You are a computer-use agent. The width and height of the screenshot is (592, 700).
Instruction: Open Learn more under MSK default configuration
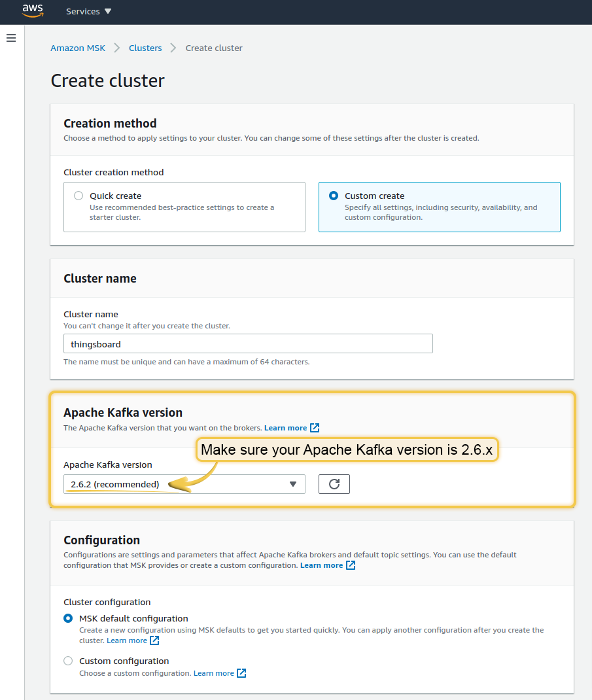127,640
